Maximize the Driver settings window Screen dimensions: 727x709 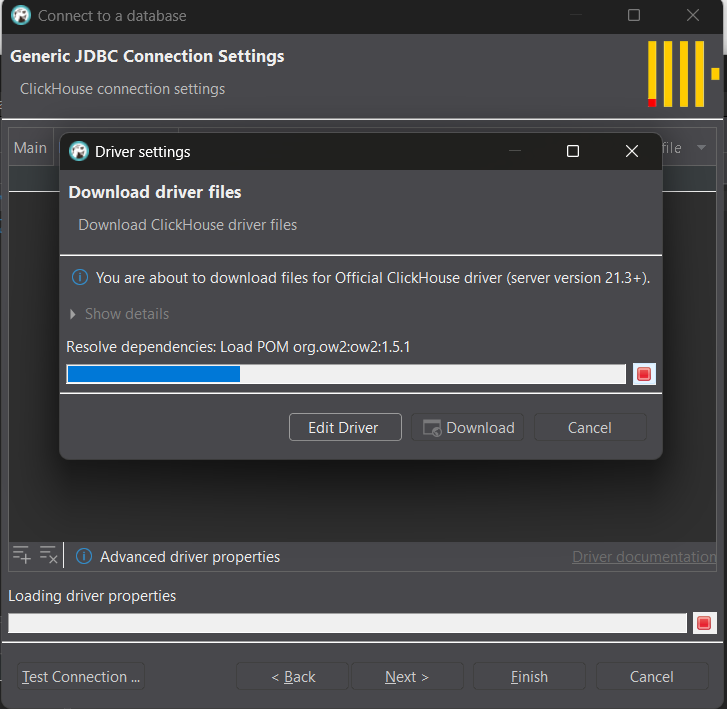[573, 151]
